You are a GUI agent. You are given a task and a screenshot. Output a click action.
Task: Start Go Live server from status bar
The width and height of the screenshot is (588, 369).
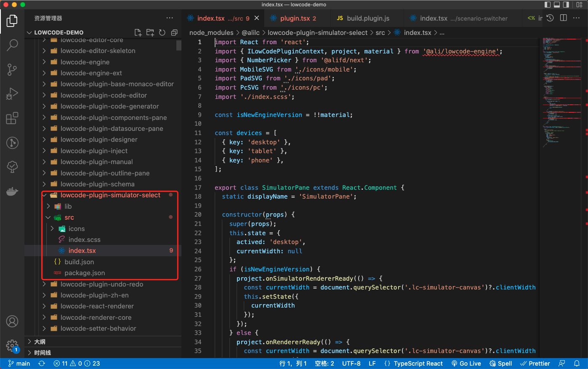pyautogui.click(x=466, y=363)
